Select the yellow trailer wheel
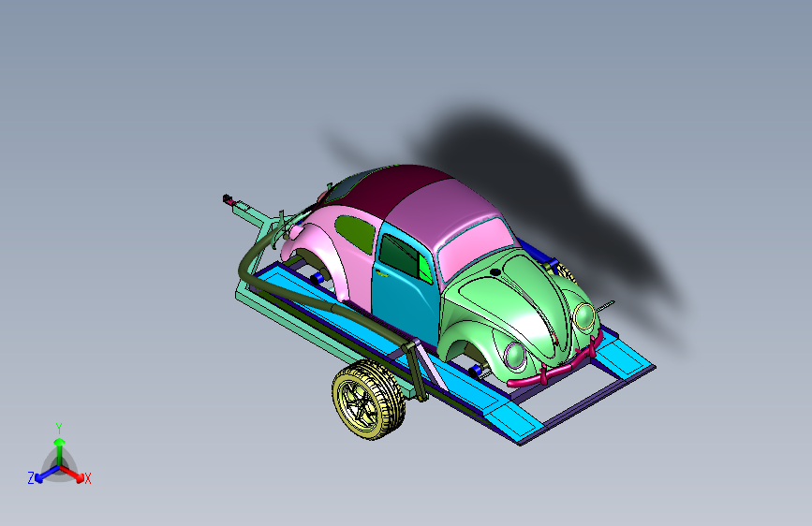The width and height of the screenshot is (812, 526). 368,399
